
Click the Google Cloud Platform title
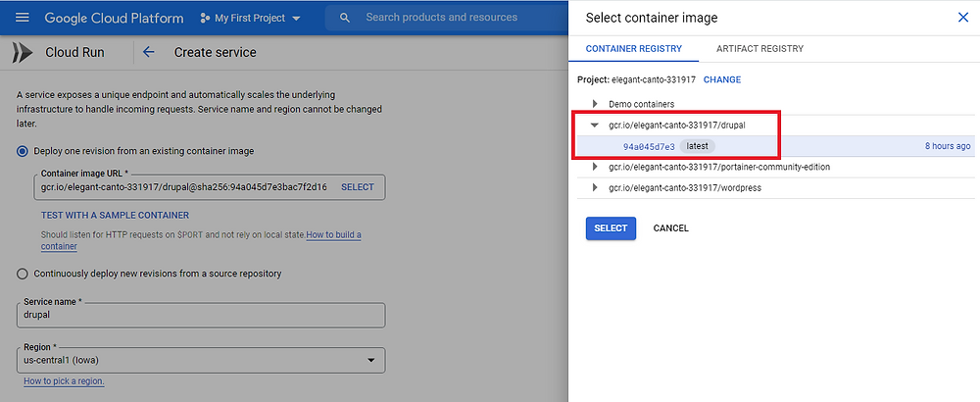[114, 18]
